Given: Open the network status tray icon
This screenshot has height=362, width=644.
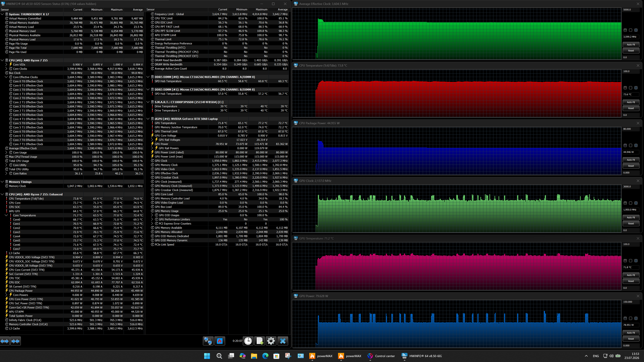Looking at the screenshot, I should (605, 356).
